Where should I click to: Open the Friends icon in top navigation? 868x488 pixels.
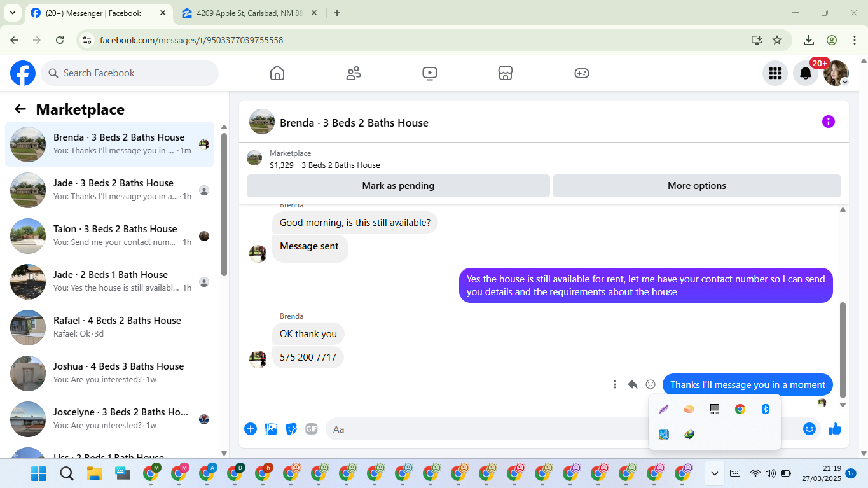(x=354, y=73)
